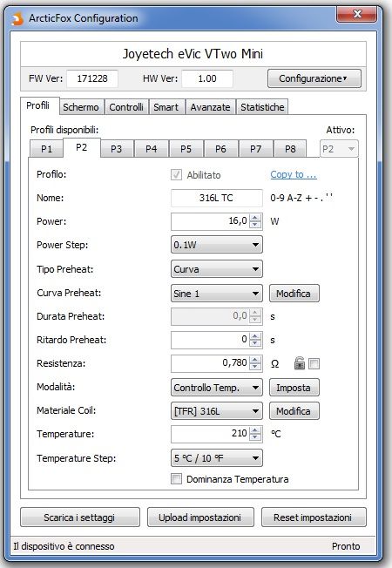Click the Ritardo Preheat value field
Viewport: 392px width, 568px height.
(x=211, y=340)
